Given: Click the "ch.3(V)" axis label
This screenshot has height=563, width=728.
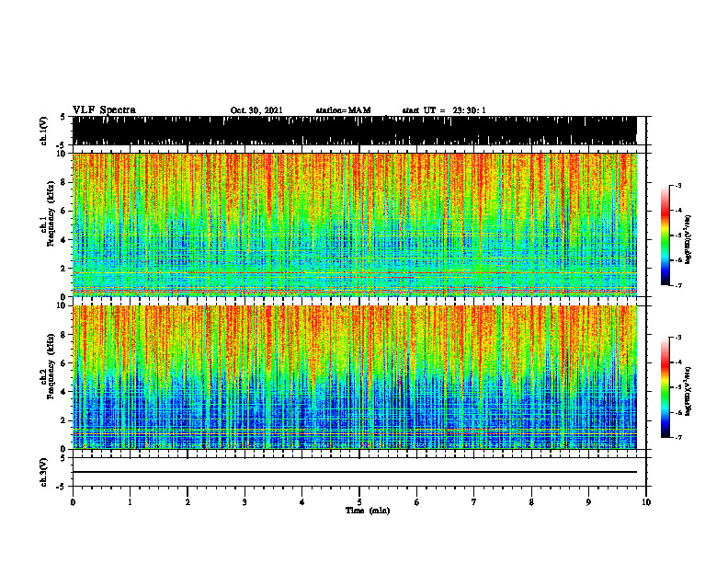Looking at the screenshot, I should pos(44,472).
